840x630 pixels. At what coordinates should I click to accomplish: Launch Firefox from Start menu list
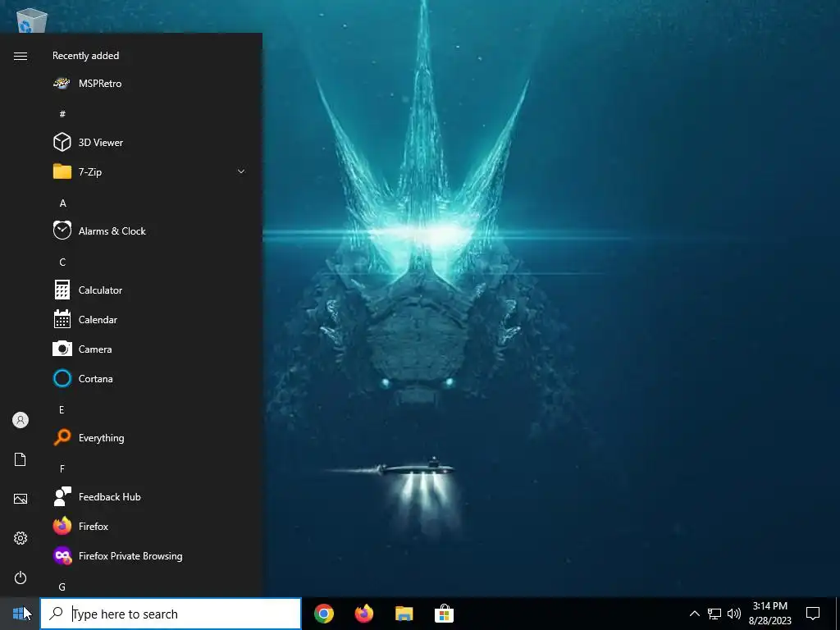149,527
